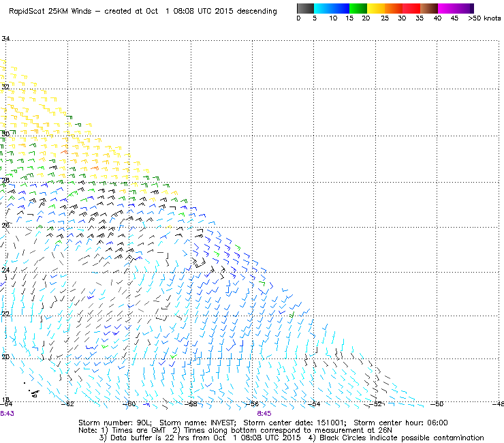Screen dimensions: 504x443
Task: Click the latitude label 22
Action: 5,314
